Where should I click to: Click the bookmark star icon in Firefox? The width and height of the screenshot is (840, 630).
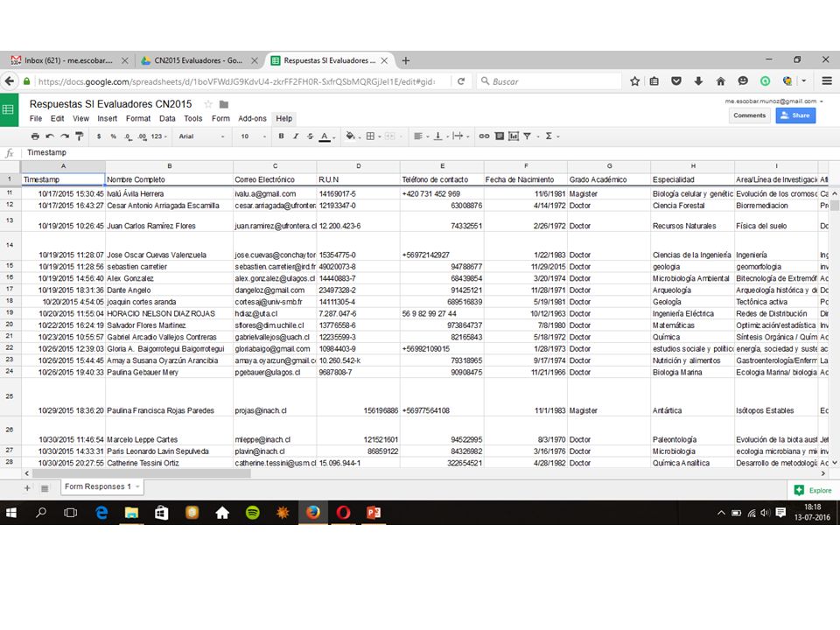point(635,80)
